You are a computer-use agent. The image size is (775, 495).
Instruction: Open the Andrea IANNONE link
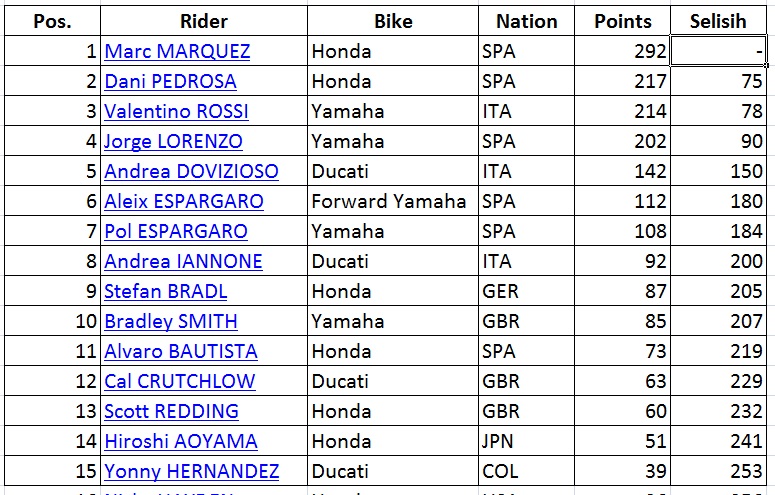click(x=183, y=262)
